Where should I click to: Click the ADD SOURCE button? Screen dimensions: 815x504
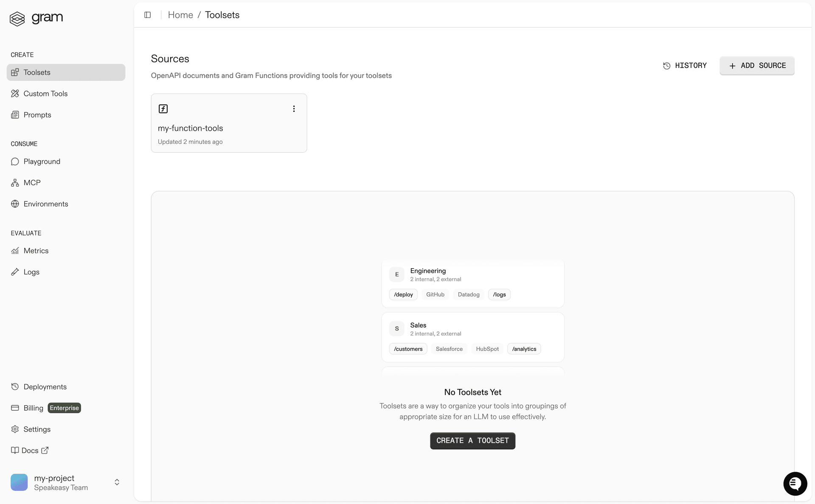click(757, 66)
